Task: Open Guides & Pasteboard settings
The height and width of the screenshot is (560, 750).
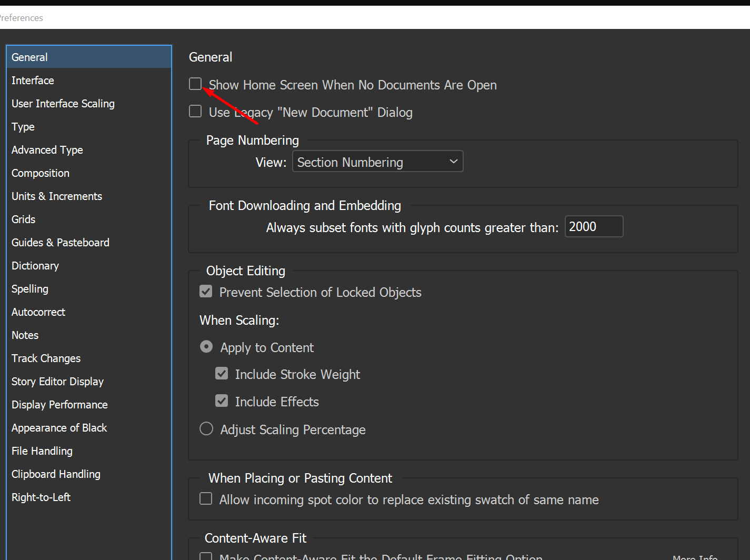Action: (x=61, y=243)
